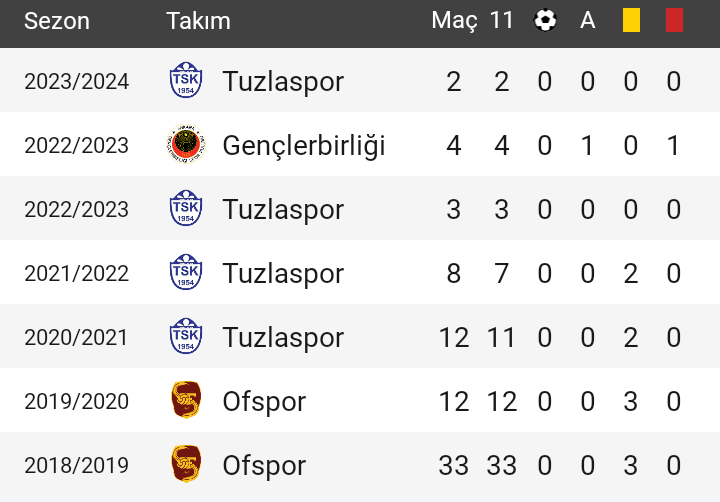This screenshot has width=720, height=502.
Task: Click the Gençlerbirliği club crest
Action: tap(186, 144)
